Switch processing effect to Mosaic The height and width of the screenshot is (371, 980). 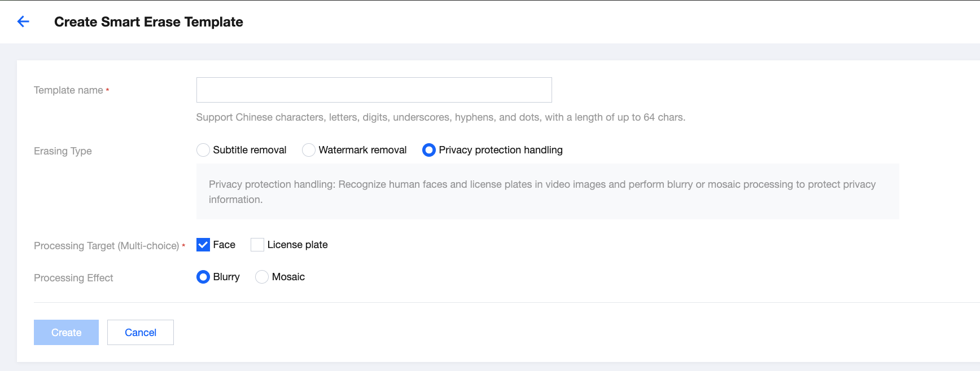coord(262,277)
